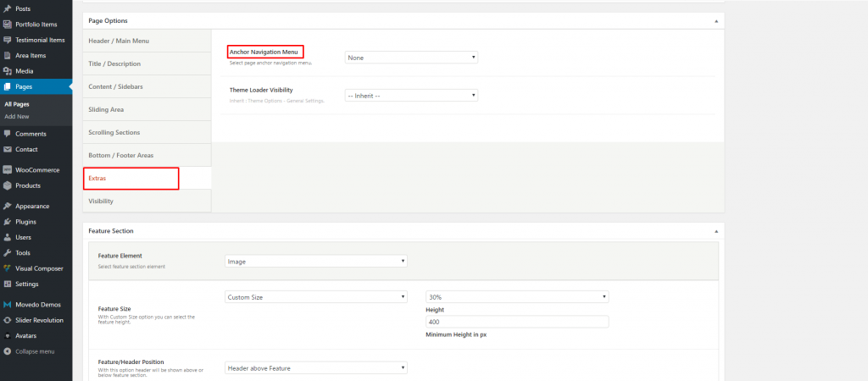Click the Collapse menu arrow icon
This screenshot has width=868, height=381.
point(8,351)
